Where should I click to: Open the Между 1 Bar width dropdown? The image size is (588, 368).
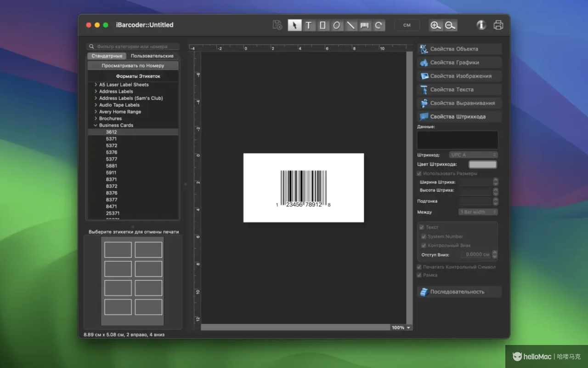pyautogui.click(x=478, y=212)
